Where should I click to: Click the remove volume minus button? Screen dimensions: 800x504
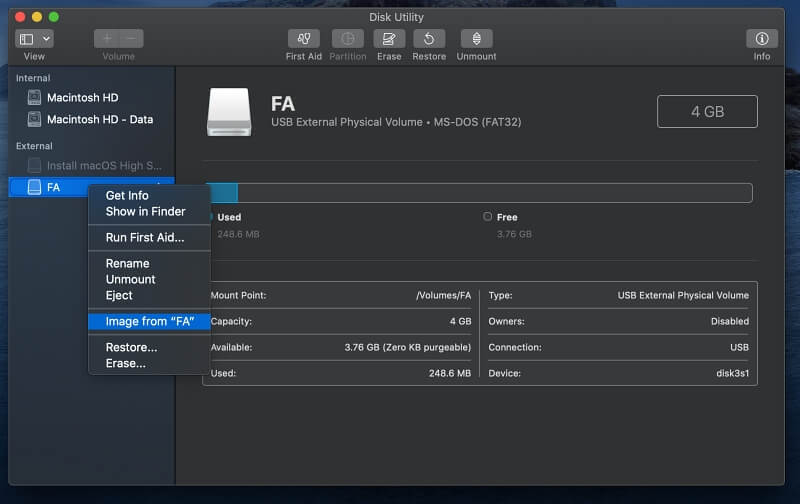coord(132,39)
